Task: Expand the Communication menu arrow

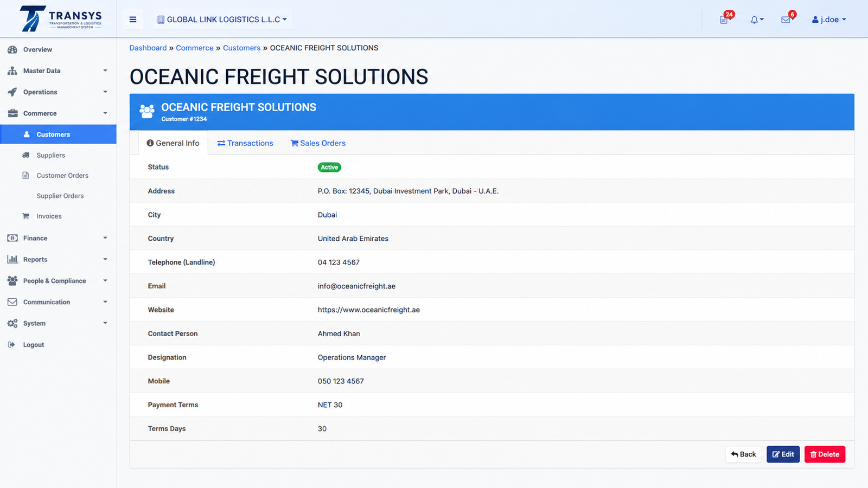Action: click(x=105, y=301)
